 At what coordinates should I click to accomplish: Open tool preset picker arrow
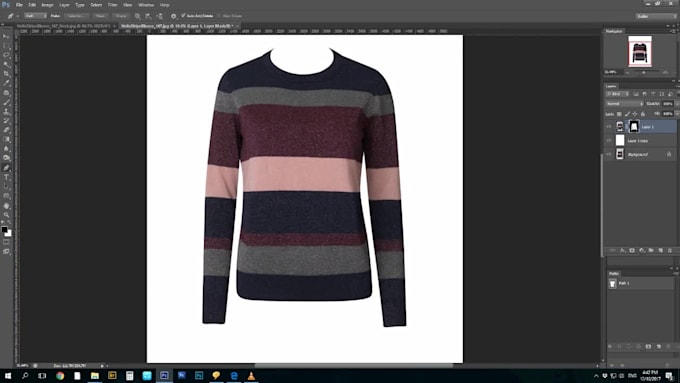coord(17,16)
